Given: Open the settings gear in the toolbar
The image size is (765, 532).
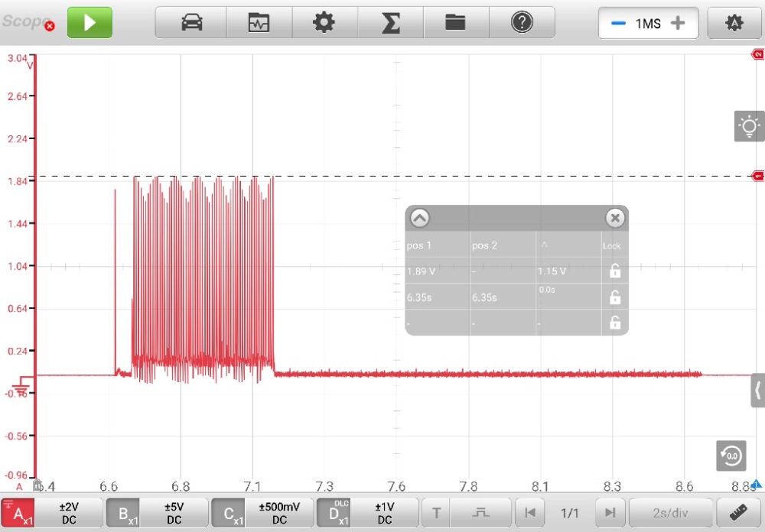Looking at the screenshot, I should tap(324, 23).
